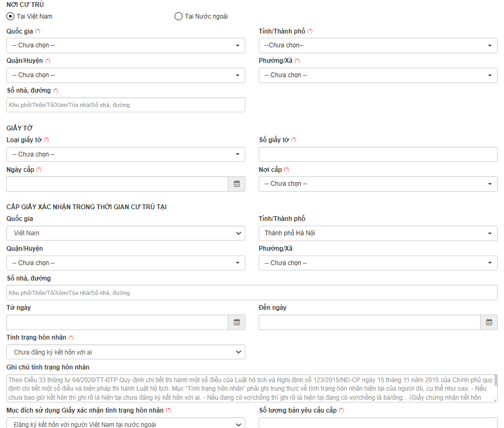
Task: Expand the Thành phố Hà Nội dropdown
Action: tap(378, 233)
